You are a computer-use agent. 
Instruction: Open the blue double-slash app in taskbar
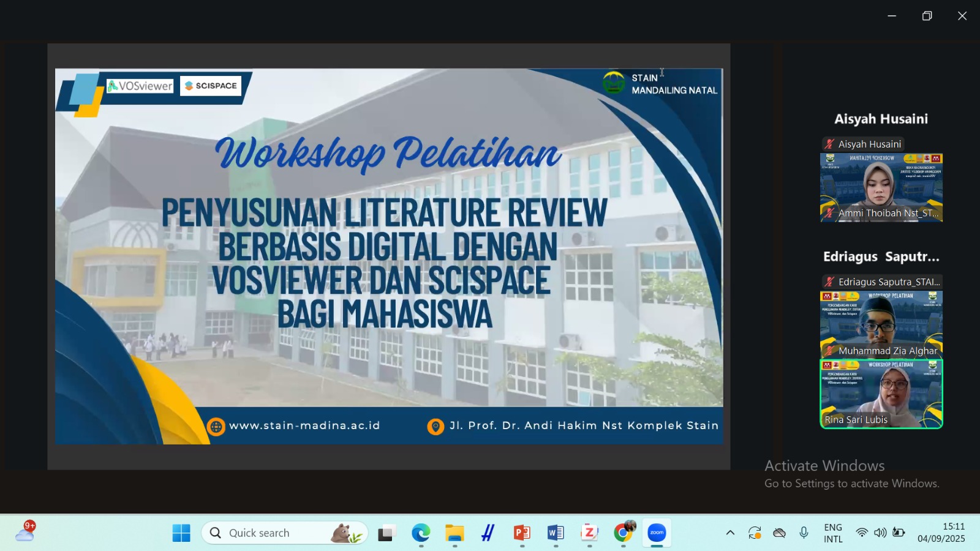click(x=488, y=533)
